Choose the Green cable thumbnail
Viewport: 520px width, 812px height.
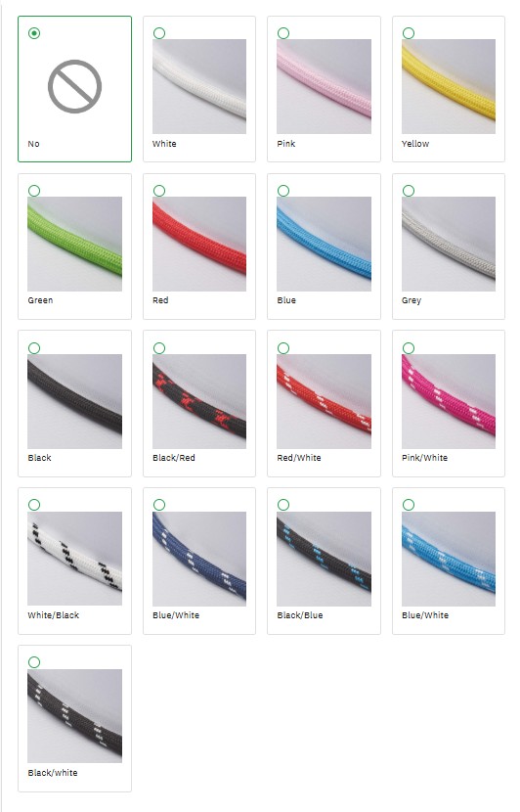(74, 244)
